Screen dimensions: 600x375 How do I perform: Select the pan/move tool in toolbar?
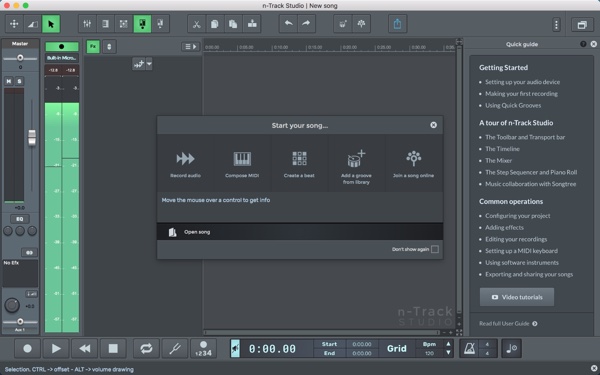click(14, 24)
